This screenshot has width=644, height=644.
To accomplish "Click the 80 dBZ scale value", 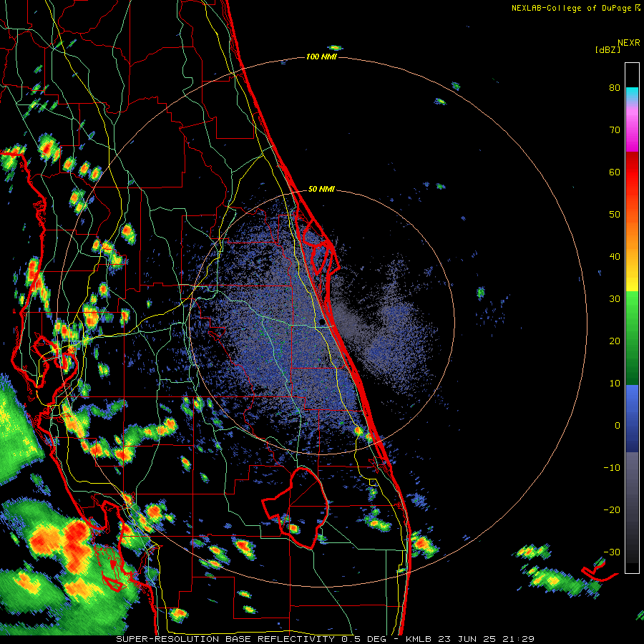I will point(615,88).
